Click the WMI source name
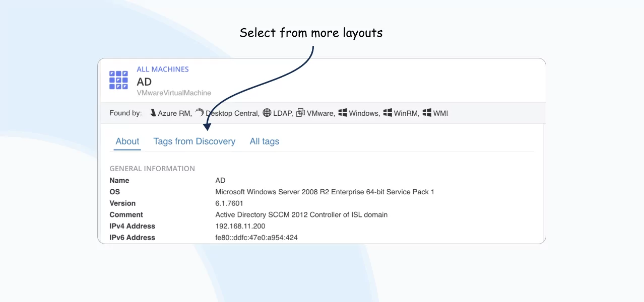The height and width of the screenshot is (302, 644). pyautogui.click(x=441, y=113)
